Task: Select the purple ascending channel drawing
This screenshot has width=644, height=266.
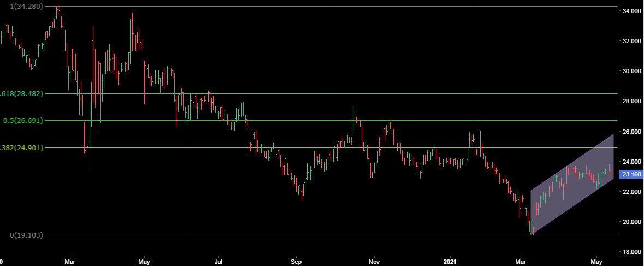Action: [x=572, y=184]
